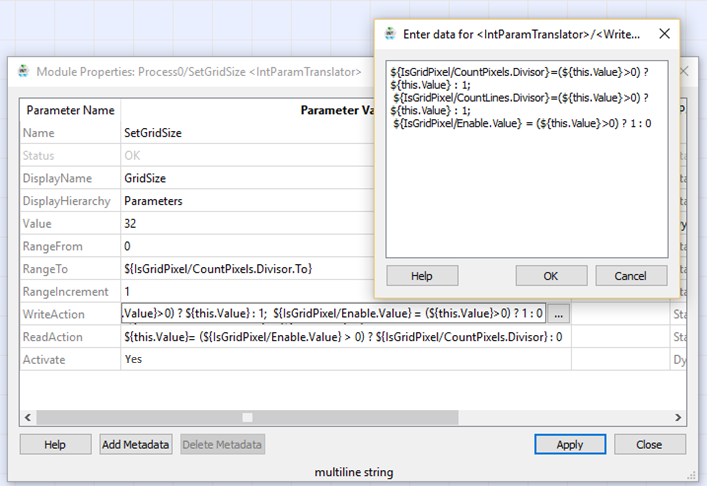Edit the DisplayName value GridSize
707x486 pixels.
coord(147,178)
